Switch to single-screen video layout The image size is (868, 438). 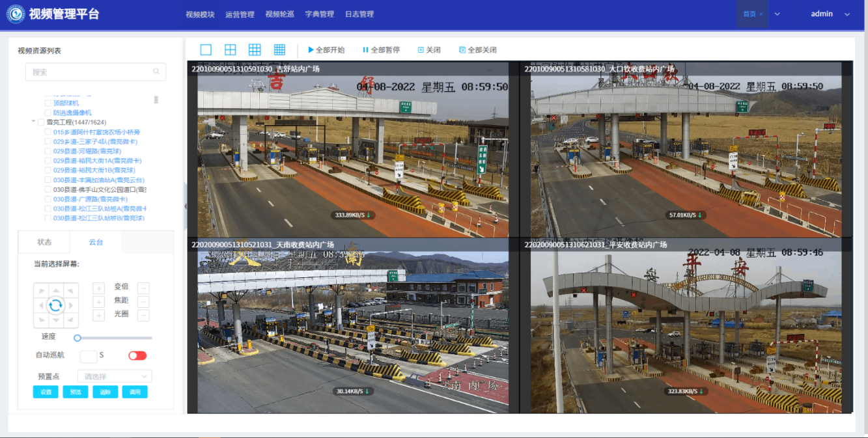[206, 50]
